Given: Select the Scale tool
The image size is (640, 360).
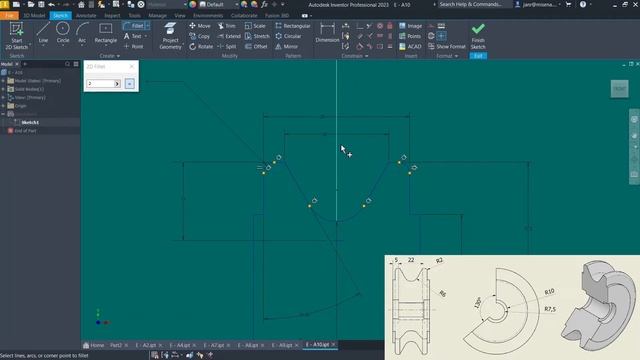Looking at the screenshot, I should [x=255, y=26].
